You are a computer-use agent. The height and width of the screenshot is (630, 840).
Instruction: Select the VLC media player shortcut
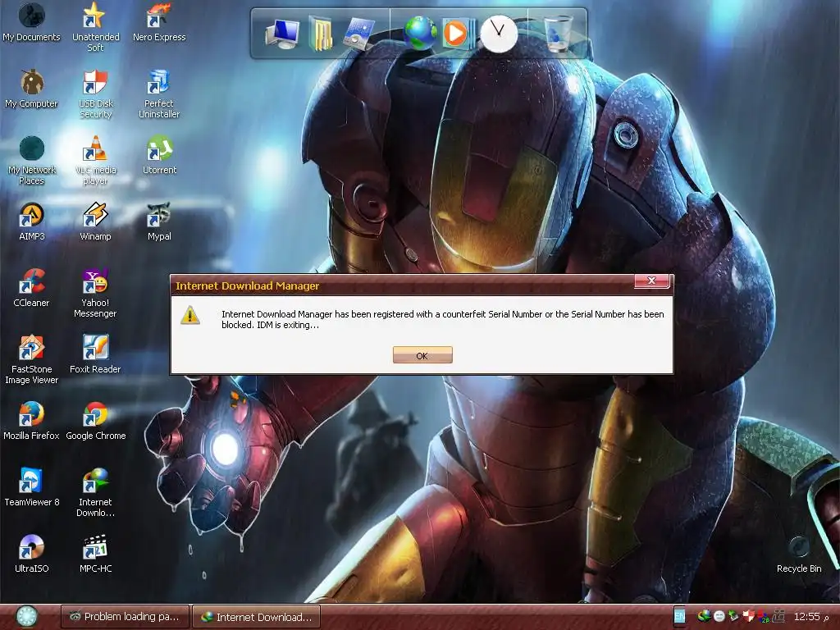tap(95, 161)
